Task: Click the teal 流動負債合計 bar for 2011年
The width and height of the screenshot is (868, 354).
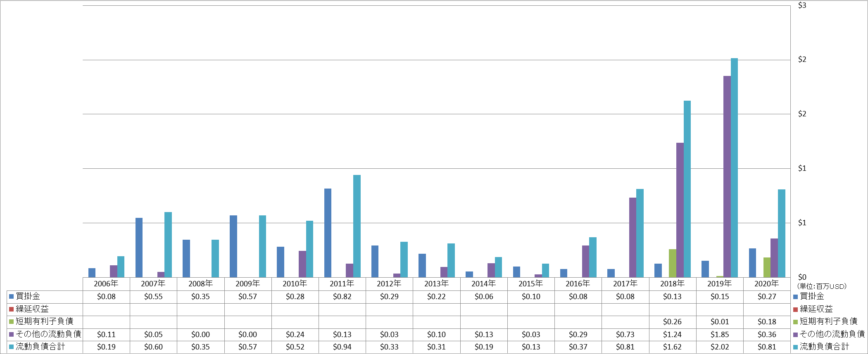Action: 357,226
